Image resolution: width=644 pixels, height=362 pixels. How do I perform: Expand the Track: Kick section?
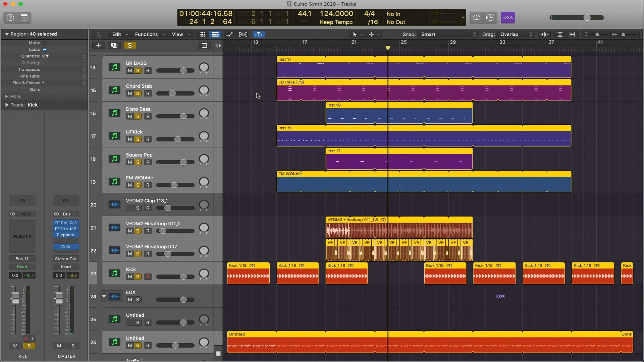[x=6, y=105]
